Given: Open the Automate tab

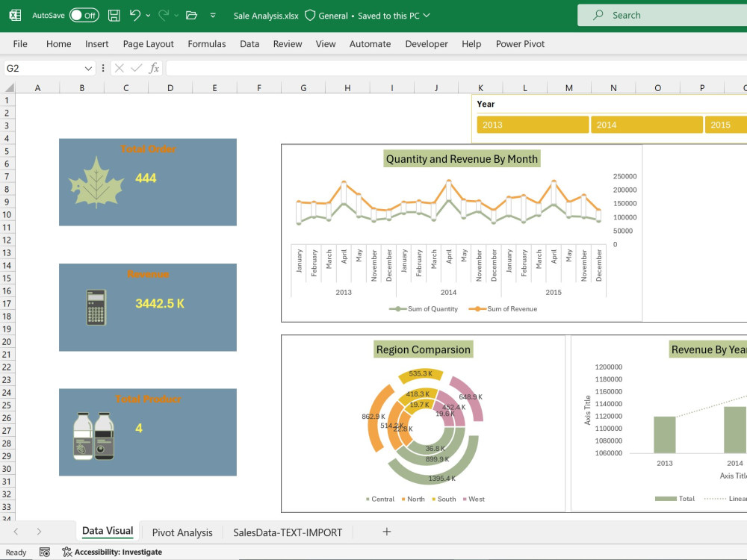Looking at the screenshot, I should pyautogui.click(x=370, y=44).
